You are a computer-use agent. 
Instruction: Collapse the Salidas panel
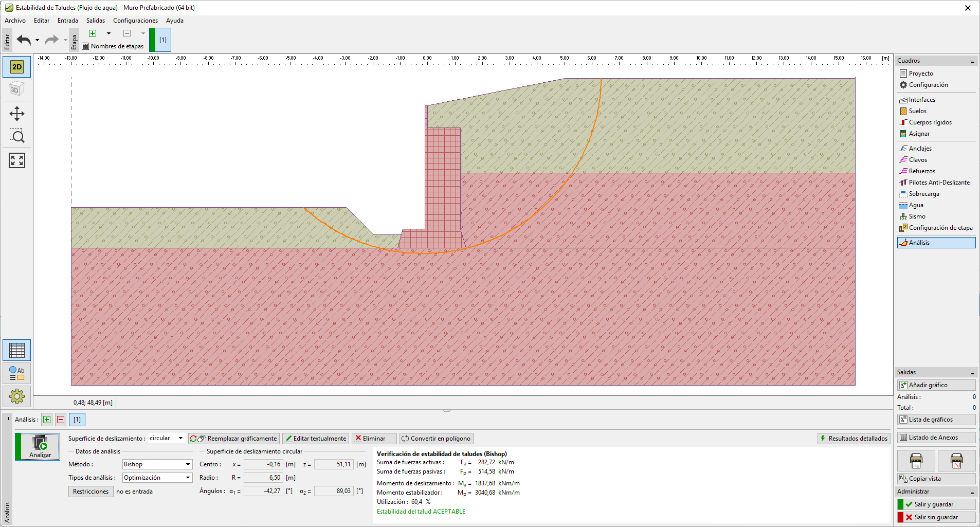click(x=972, y=373)
